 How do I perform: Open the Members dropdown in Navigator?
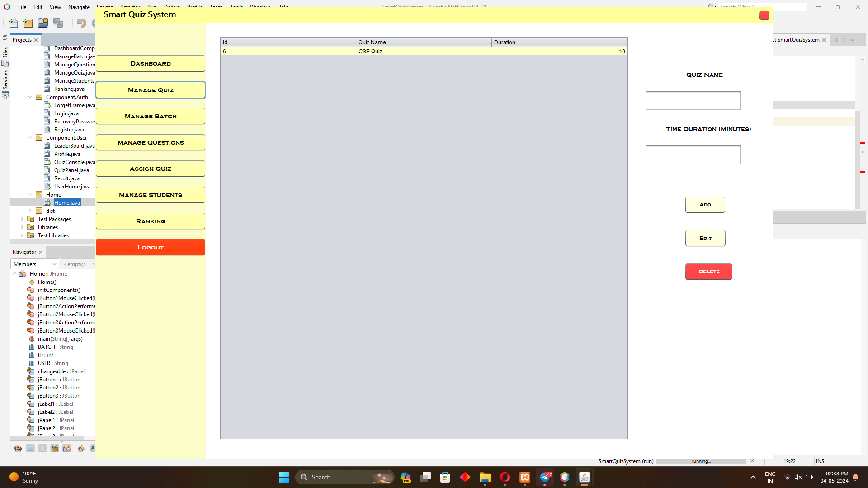(x=35, y=264)
